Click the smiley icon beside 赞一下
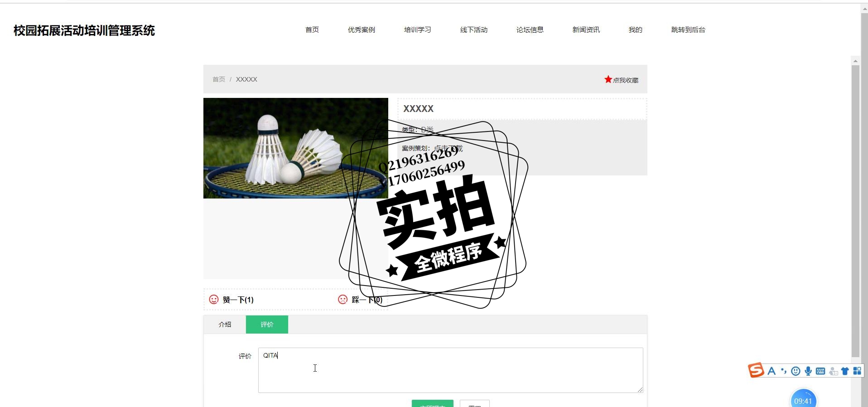 [x=214, y=299]
